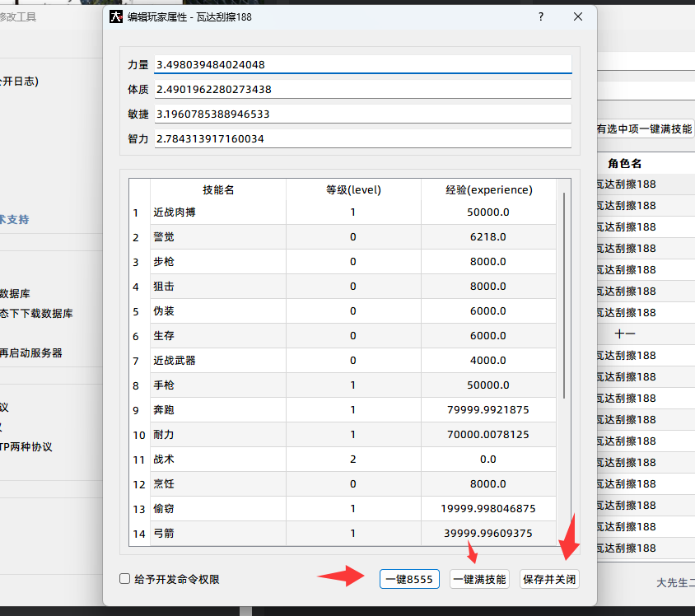Click the 一键8555 button

[409, 579]
